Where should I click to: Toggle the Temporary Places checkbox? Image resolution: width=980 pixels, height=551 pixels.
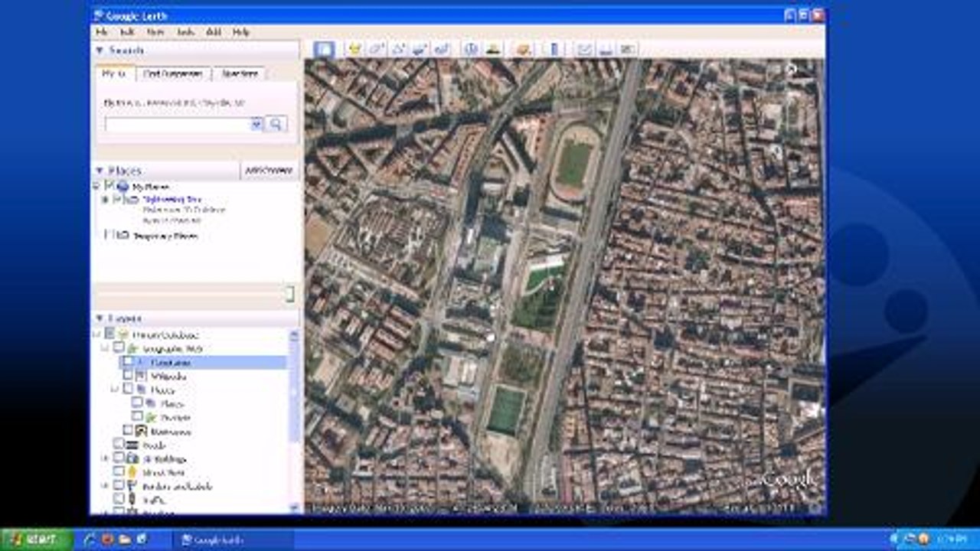tap(109, 236)
